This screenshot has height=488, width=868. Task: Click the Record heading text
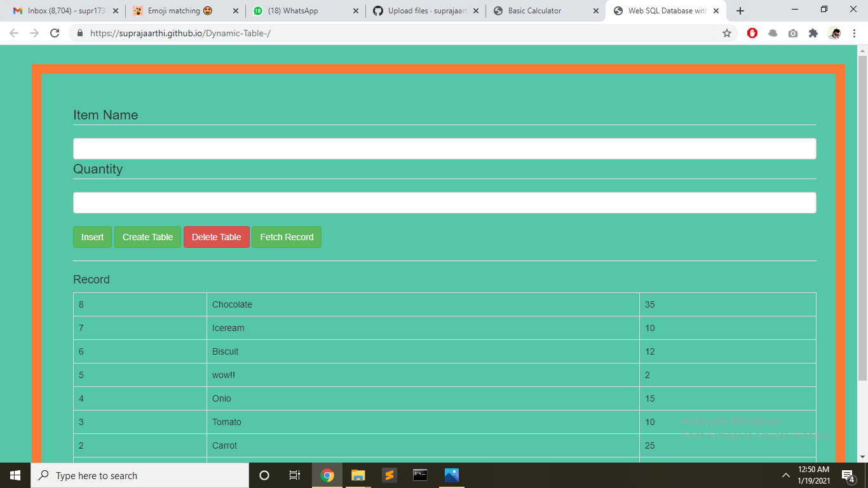(92, 280)
